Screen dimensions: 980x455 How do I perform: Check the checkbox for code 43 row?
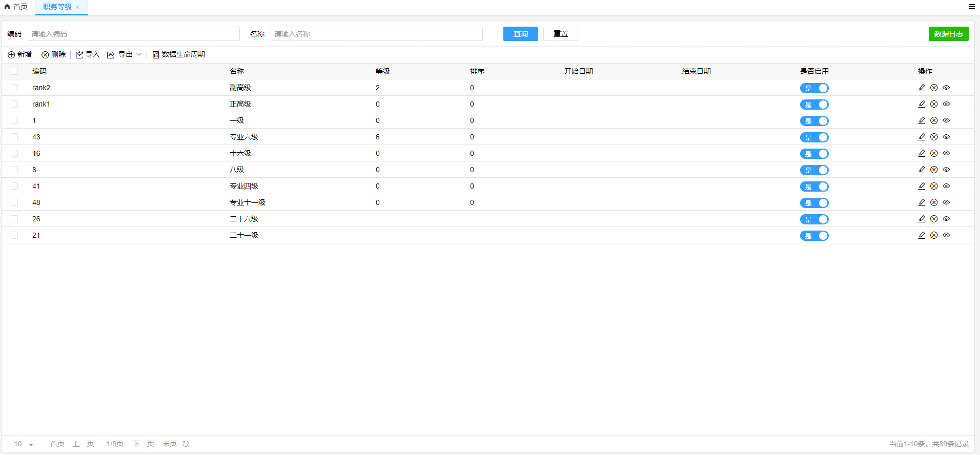[x=14, y=137]
